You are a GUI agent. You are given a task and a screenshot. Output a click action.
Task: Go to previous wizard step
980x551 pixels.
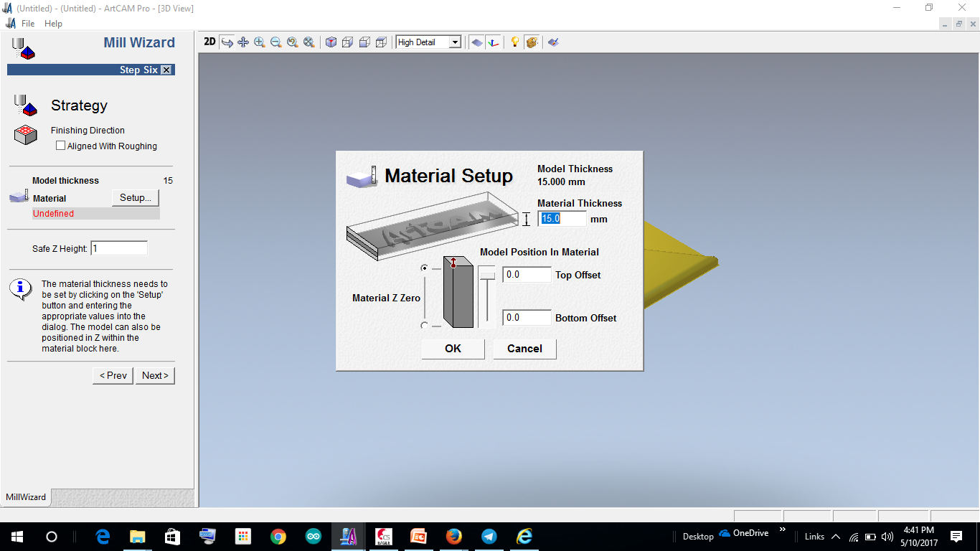[113, 375]
